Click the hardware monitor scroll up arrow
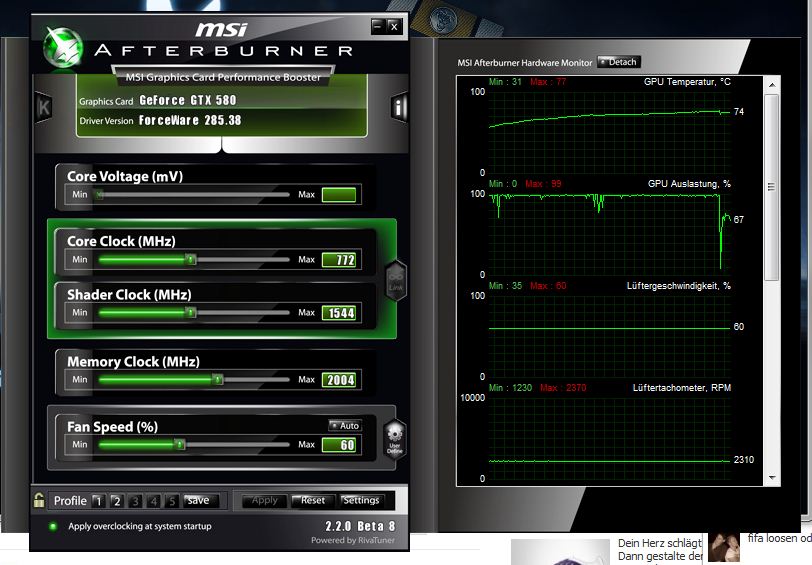Viewport: 812px width, 565px height. point(772,84)
